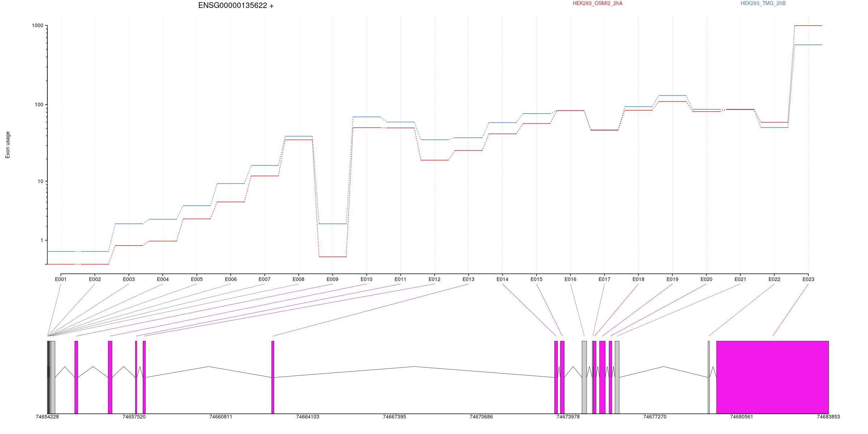This screenshot has width=868, height=434.
Task: Click exon label E018
Action: click(x=638, y=279)
